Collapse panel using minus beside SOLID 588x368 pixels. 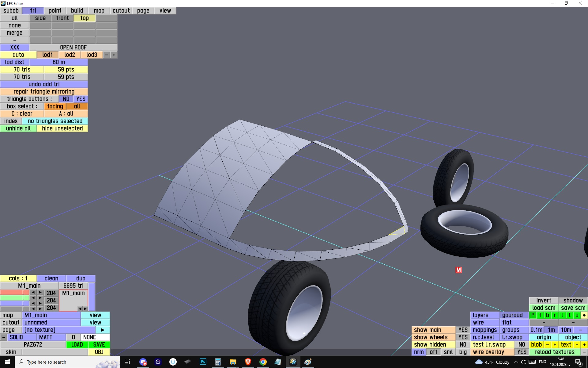[x=3, y=337]
